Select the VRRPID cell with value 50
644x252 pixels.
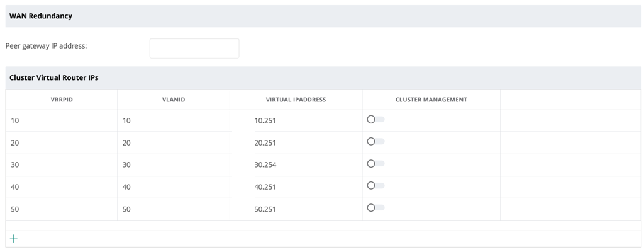pos(15,209)
